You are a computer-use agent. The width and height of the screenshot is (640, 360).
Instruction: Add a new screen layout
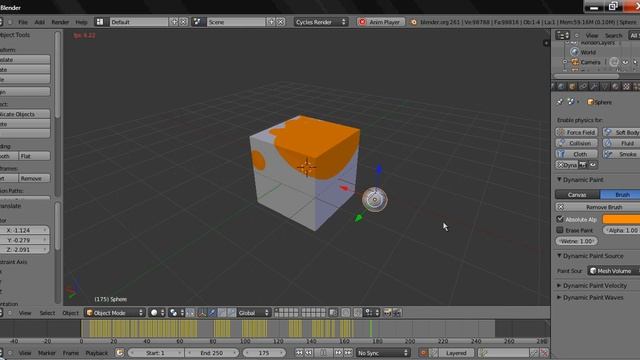[x=174, y=22]
